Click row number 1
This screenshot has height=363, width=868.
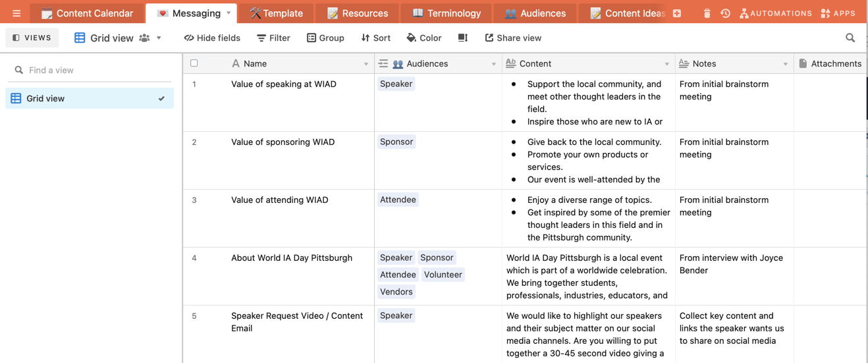tap(194, 84)
